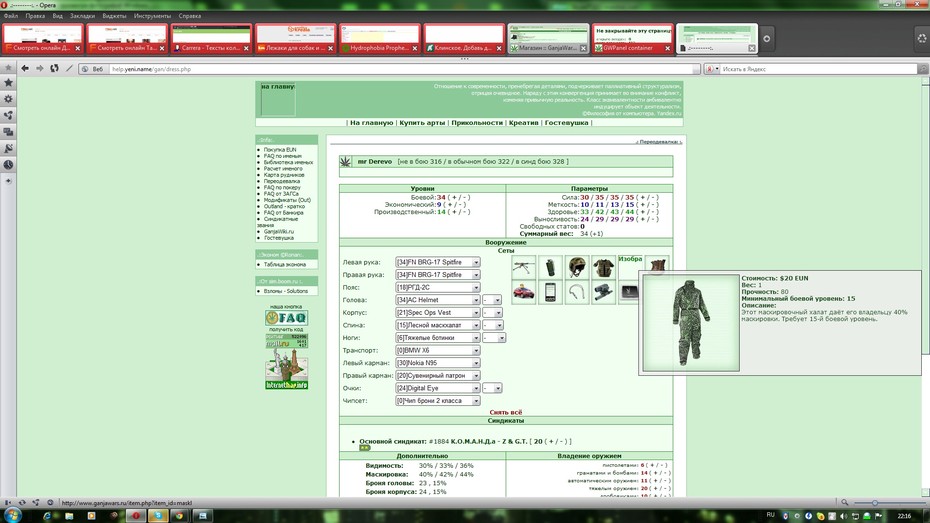Click the grenade item icon

[x=550, y=267]
